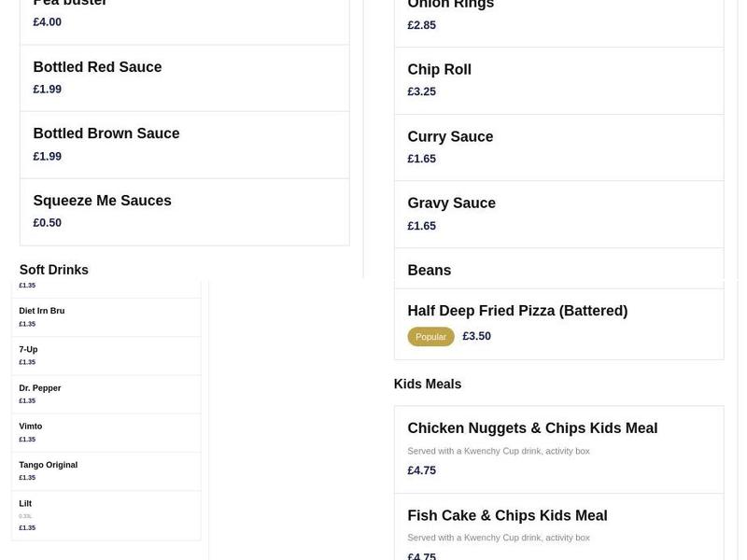Screen dimensions: 747x560
Task: Open Half Deep Fried Pizza (Battered) item
Action: tap(517, 310)
